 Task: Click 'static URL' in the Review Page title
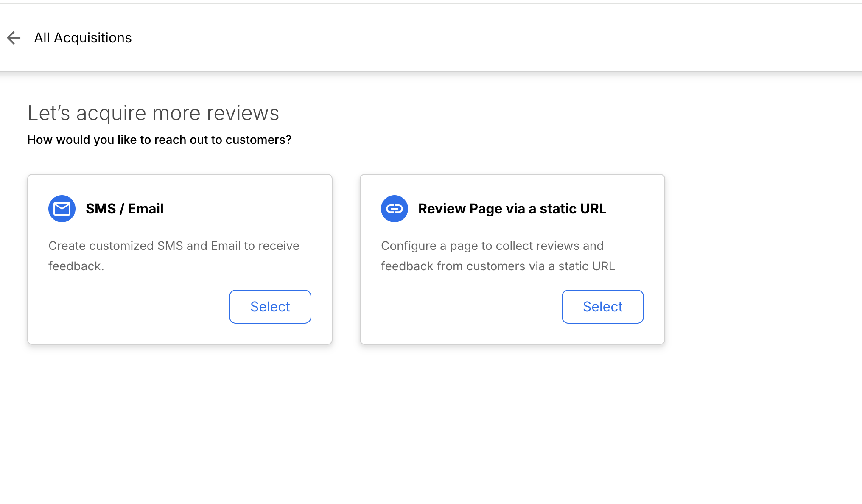573,209
